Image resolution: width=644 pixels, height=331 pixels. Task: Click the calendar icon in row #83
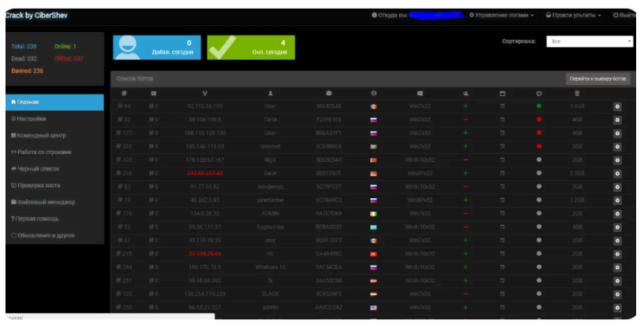[502, 186]
